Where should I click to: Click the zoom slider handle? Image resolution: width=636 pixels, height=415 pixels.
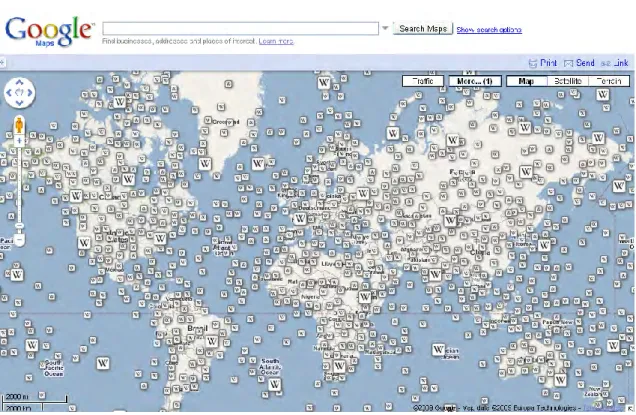pyautogui.click(x=19, y=226)
